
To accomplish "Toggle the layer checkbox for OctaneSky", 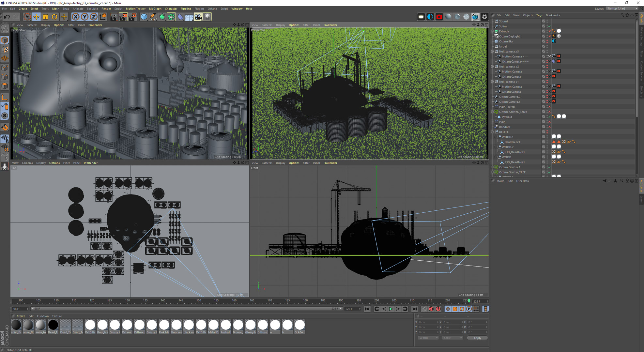I will 544,41.
